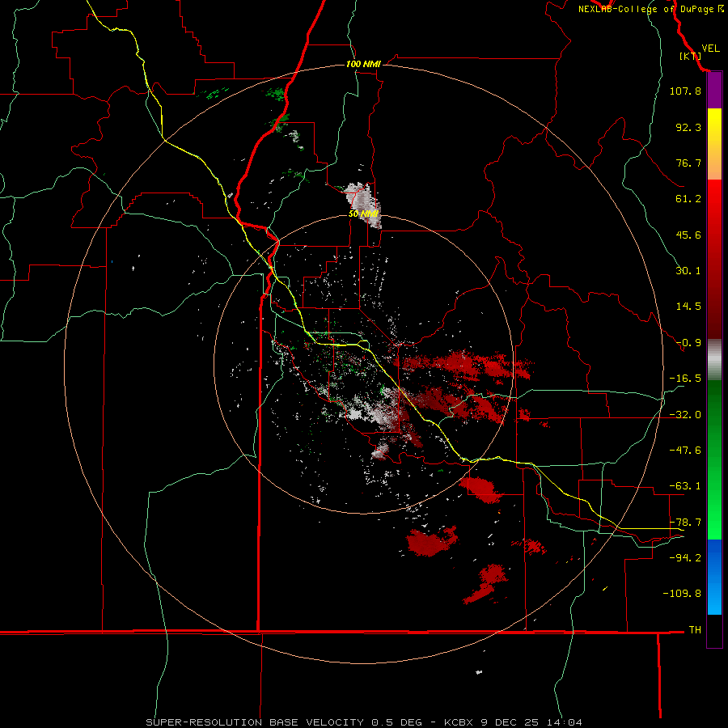This screenshot has height=728, width=728.
Task: Click SUPER-RESOLUTION BASE VELOCITY caption text
Action: pos(255,722)
